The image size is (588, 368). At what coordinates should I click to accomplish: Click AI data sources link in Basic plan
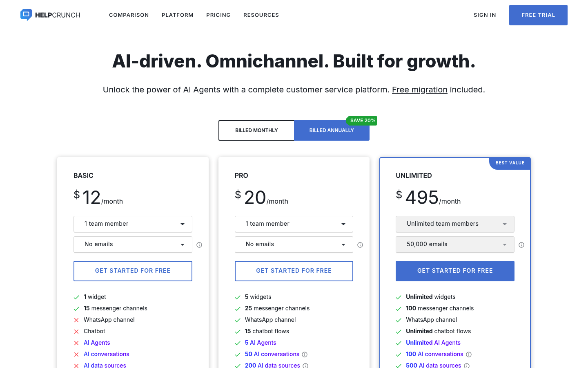point(105,365)
